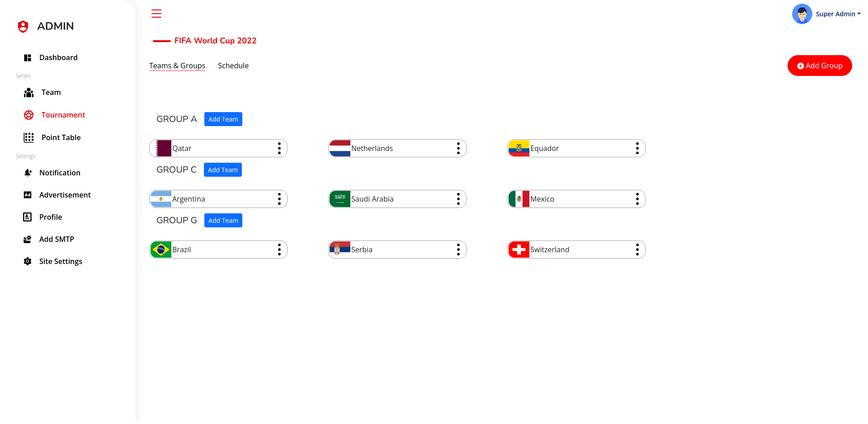The width and height of the screenshot is (868, 424).
Task: Toggle the hamburger sidebar menu icon
Action: (x=156, y=14)
